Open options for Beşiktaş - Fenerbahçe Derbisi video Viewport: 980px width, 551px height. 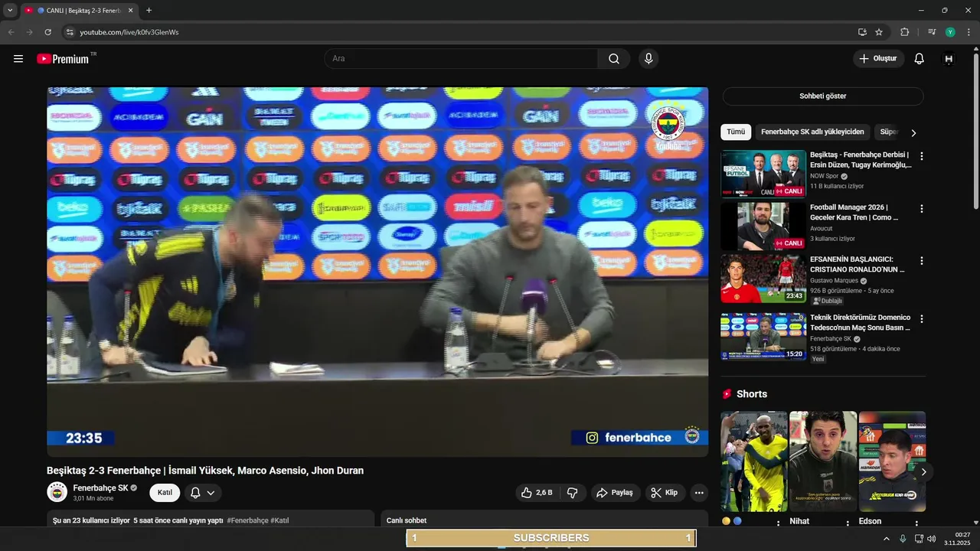pyautogui.click(x=922, y=156)
